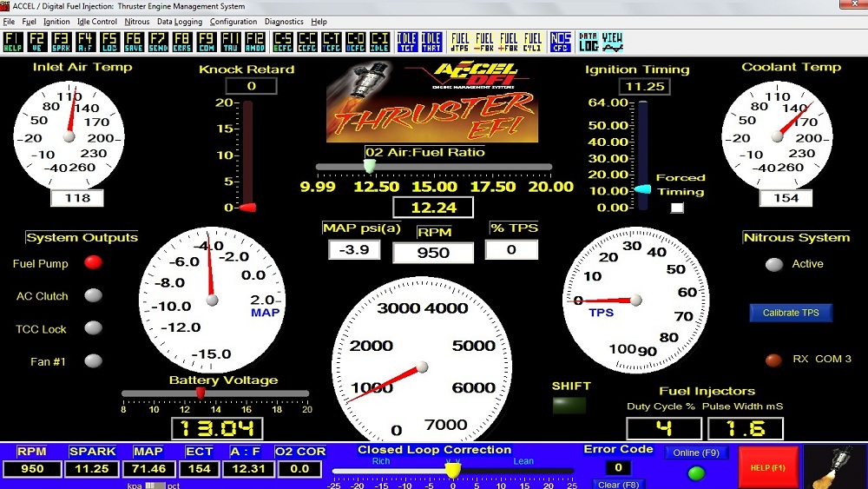Open the FUEL dTPS table icon
Viewport: 868px width, 489px height.
coord(460,42)
